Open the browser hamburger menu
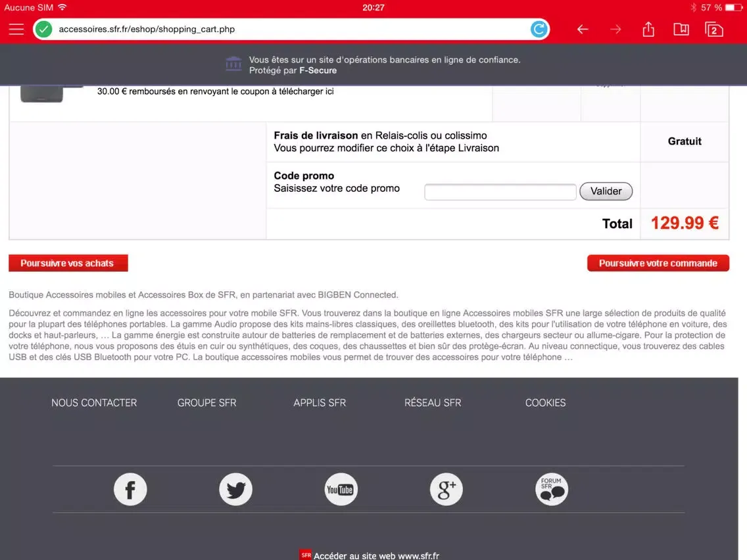 16,30
